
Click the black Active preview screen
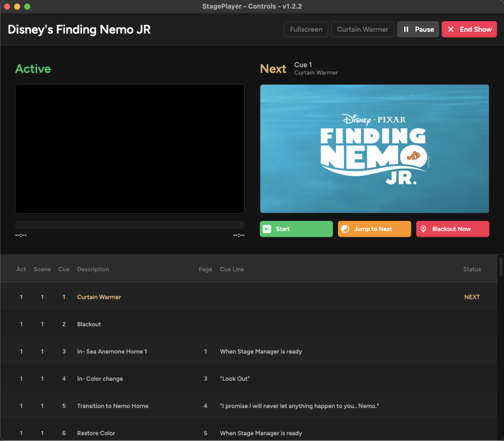(x=130, y=149)
